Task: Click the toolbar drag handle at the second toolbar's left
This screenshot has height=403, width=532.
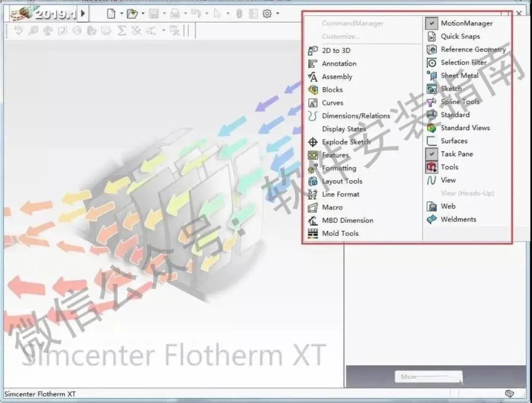Action: [7, 31]
